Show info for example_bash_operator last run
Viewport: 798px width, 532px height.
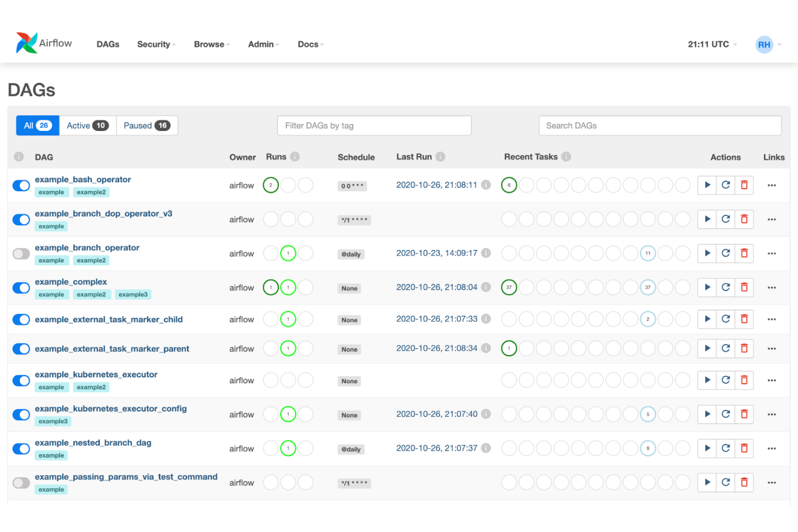pos(486,185)
